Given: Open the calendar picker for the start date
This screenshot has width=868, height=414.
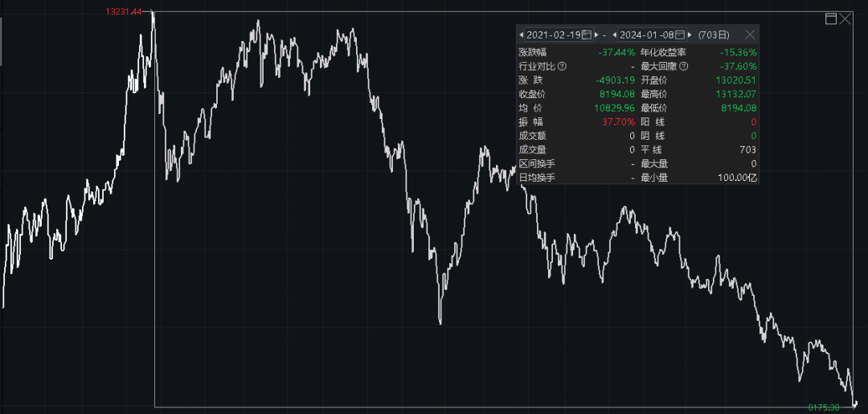Looking at the screenshot, I should point(587,35).
